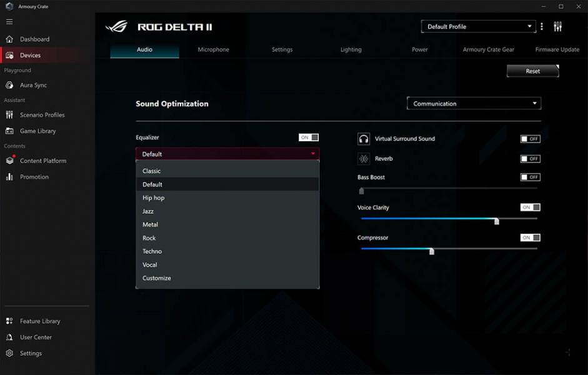The height and width of the screenshot is (375, 588).
Task: Click the three-dot profile options menu
Action: point(542,27)
